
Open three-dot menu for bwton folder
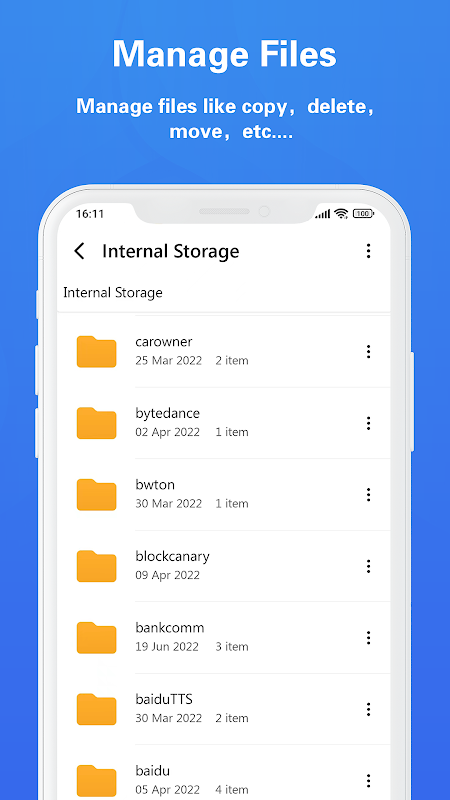[368, 494]
